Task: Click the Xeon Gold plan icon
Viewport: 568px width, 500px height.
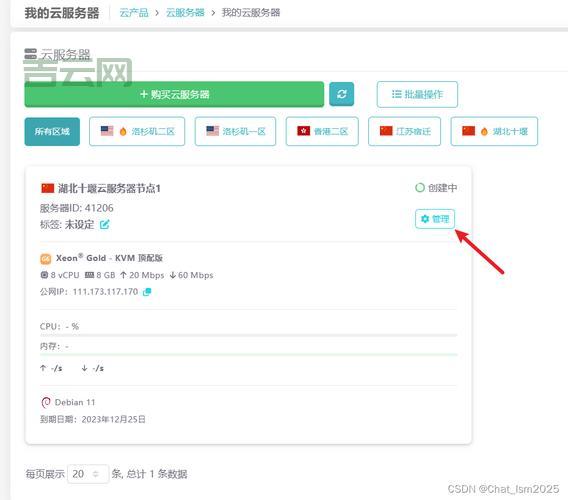Action: click(46, 259)
